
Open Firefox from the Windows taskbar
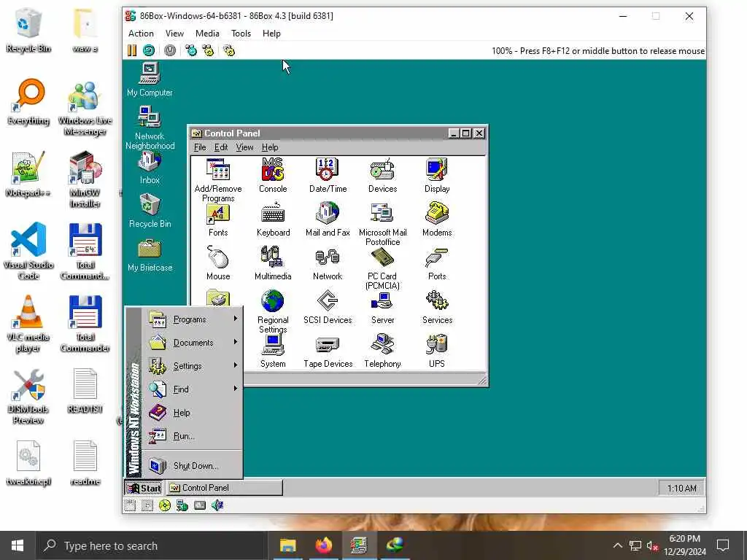pyautogui.click(x=323, y=545)
